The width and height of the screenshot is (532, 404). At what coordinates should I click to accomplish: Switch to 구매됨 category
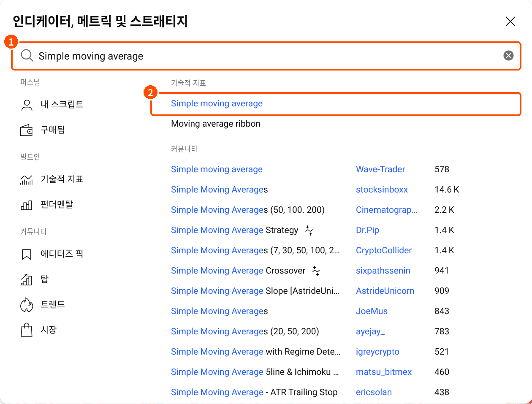point(53,130)
